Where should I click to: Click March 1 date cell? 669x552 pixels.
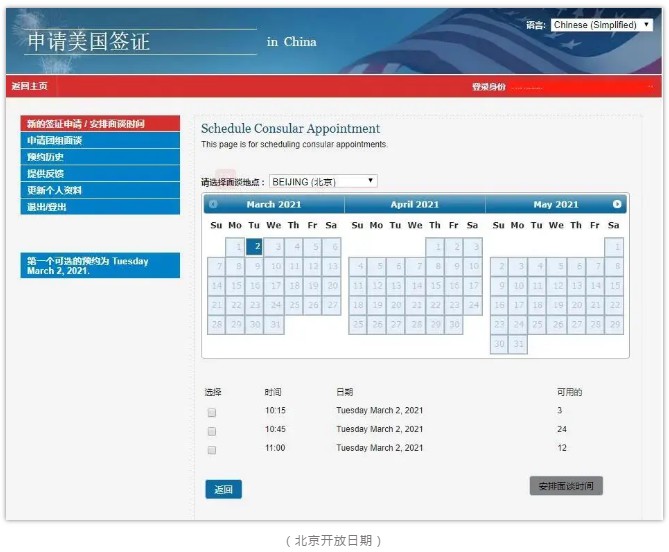click(236, 247)
